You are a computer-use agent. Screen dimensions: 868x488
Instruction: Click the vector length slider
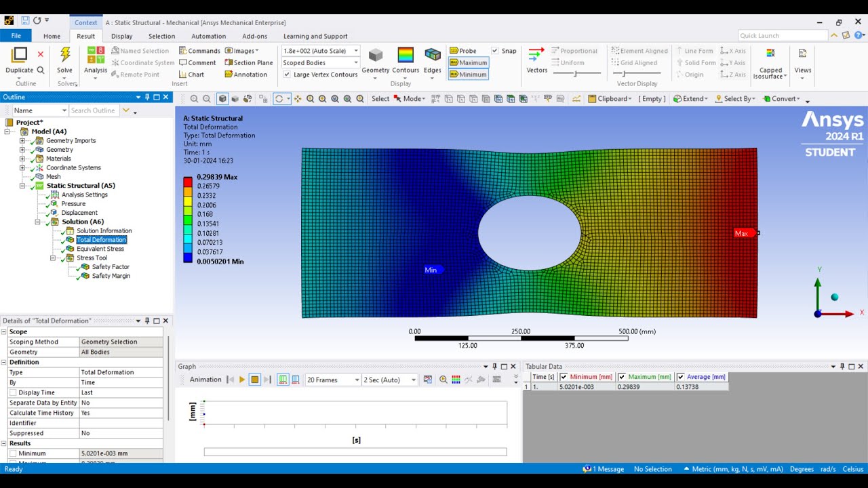click(x=577, y=73)
